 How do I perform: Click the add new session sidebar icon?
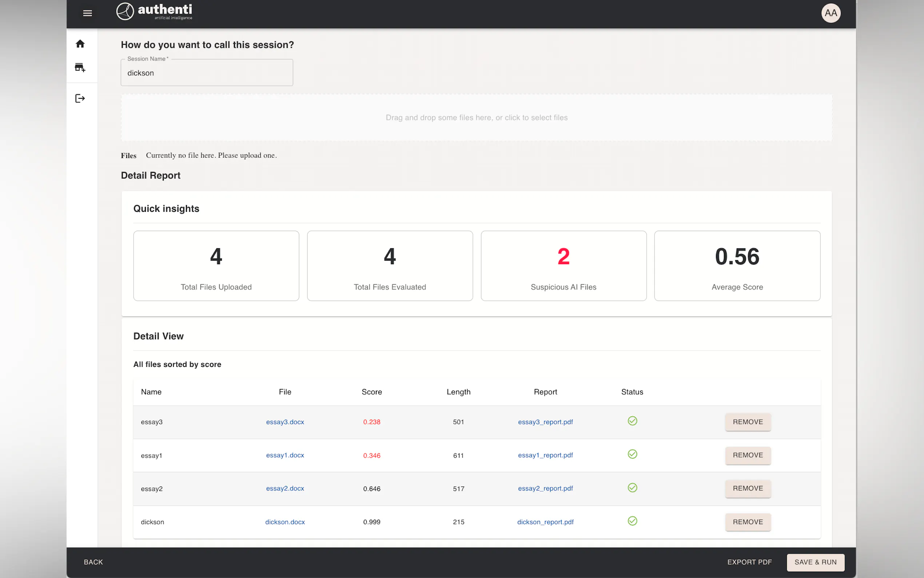point(80,67)
